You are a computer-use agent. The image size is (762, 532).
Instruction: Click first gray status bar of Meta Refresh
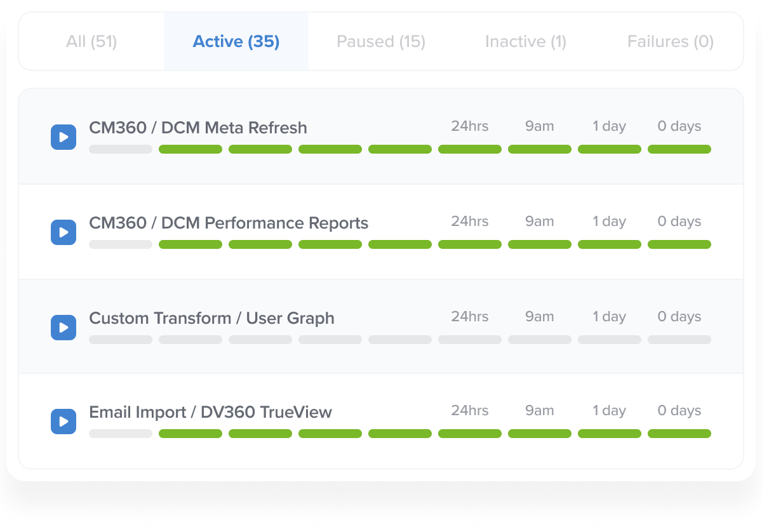pyautogui.click(x=121, y=149)
